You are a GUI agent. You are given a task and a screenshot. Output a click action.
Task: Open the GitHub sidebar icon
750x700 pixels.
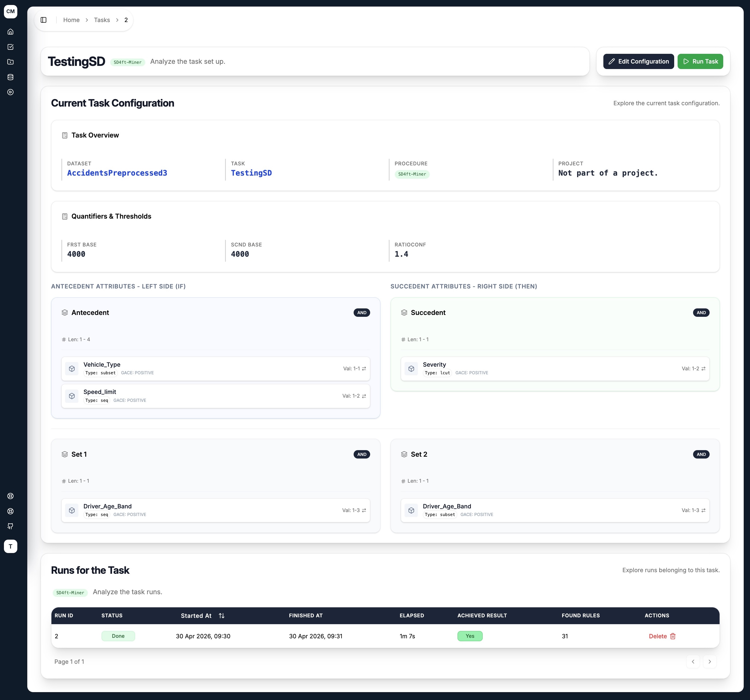[10, 526]
